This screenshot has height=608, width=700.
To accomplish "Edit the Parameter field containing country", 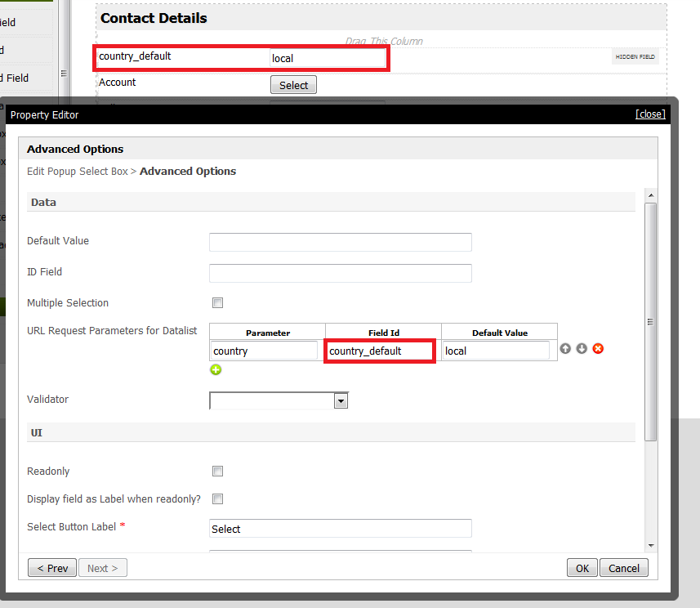I will click(x=264, y=351).
